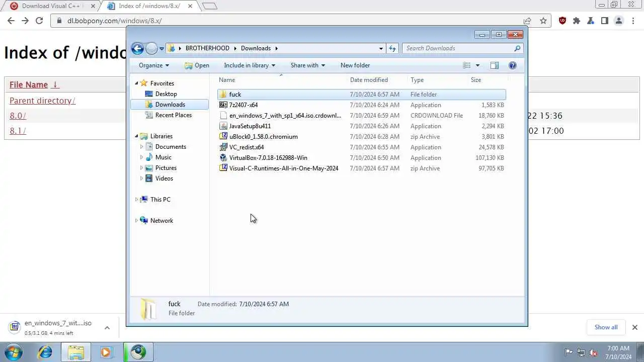Click the browser Forward arrow

[25, 21]
